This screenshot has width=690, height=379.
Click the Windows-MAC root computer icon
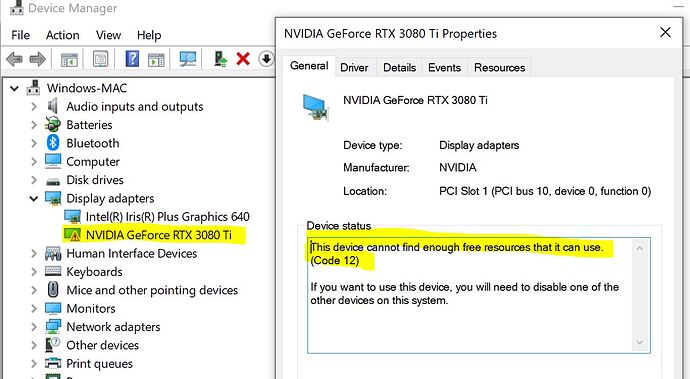pyautogui.click(x=33, y=88)
